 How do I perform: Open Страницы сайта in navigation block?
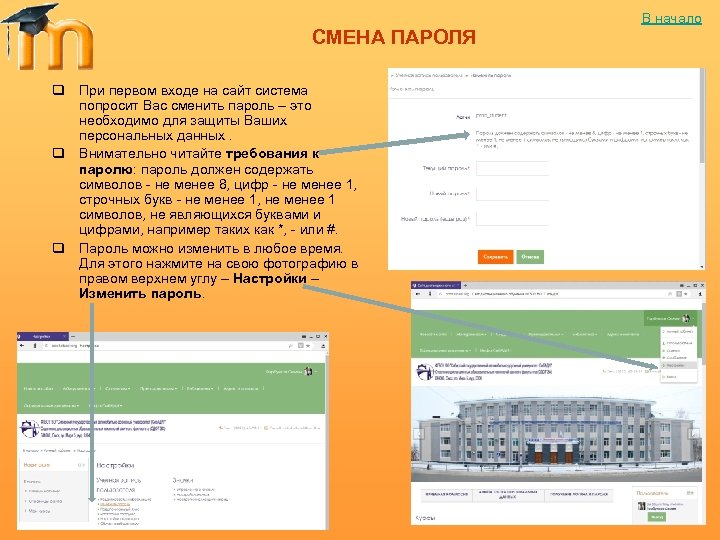pyautogui.click(x=45, y=501)
